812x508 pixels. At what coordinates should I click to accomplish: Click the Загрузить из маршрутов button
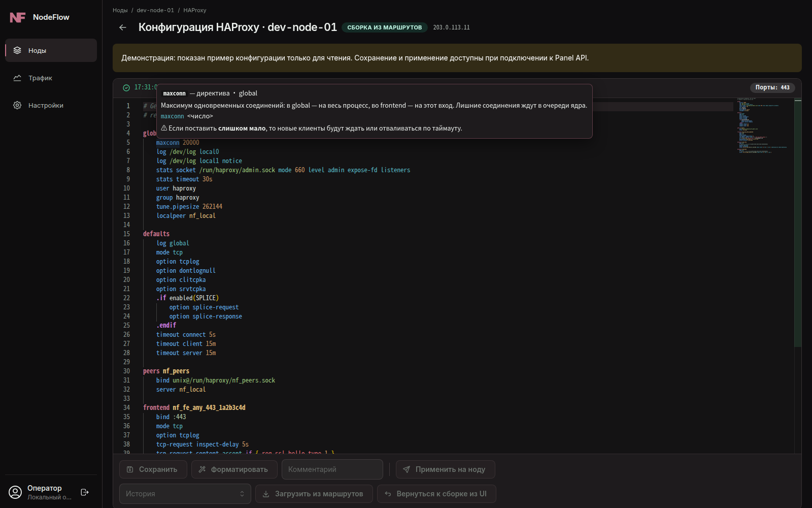(314, 494)
